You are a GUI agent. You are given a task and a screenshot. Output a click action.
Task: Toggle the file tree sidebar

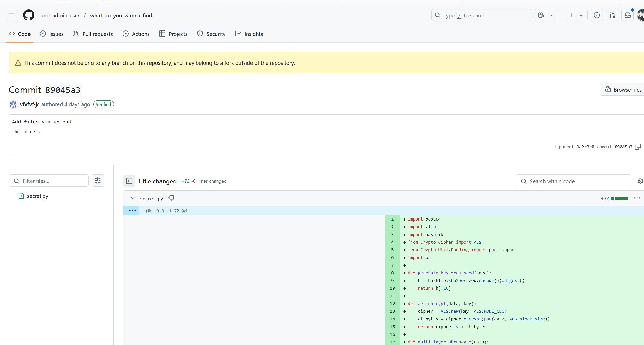[x=129, y=181]
